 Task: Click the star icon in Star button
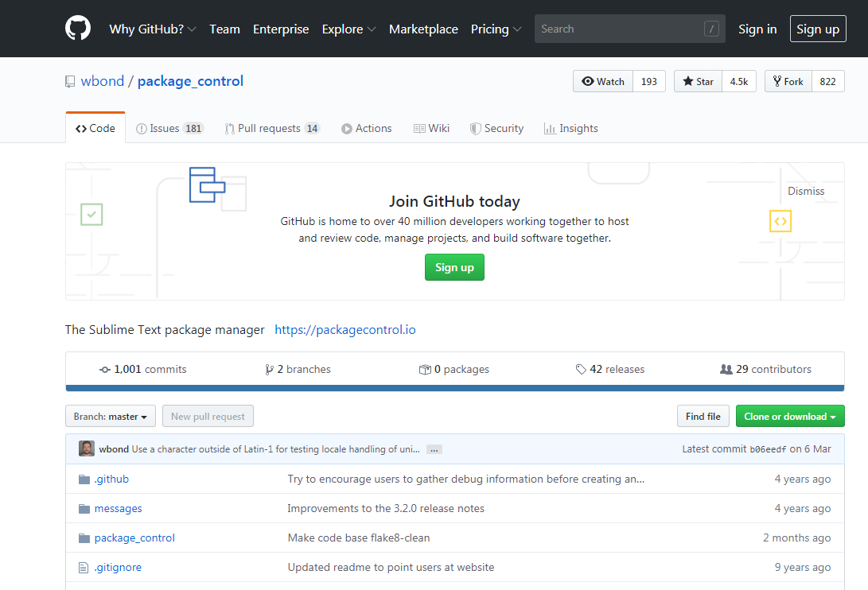[688, 81]
